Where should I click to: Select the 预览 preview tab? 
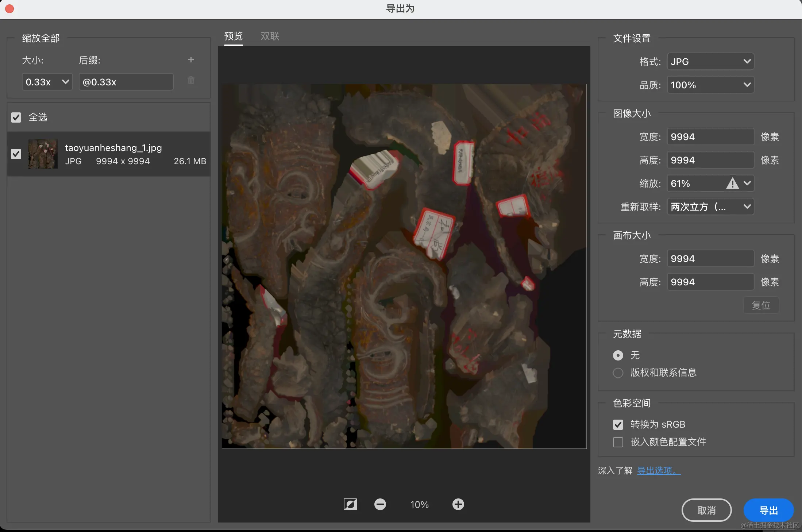233,36
